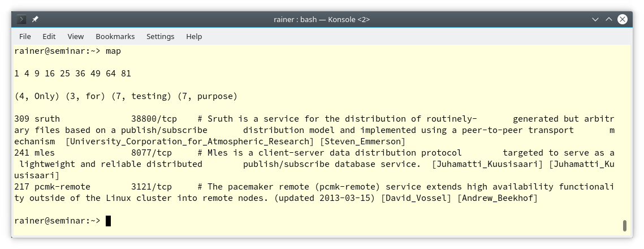Click the 'map' command on the first line

click(113, 51)
